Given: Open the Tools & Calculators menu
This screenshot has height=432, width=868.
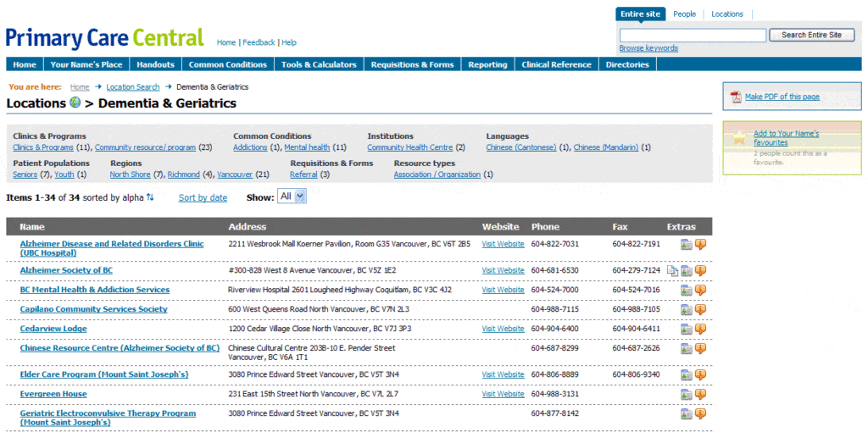Looking at the screenshot, I should pos(319,64).
